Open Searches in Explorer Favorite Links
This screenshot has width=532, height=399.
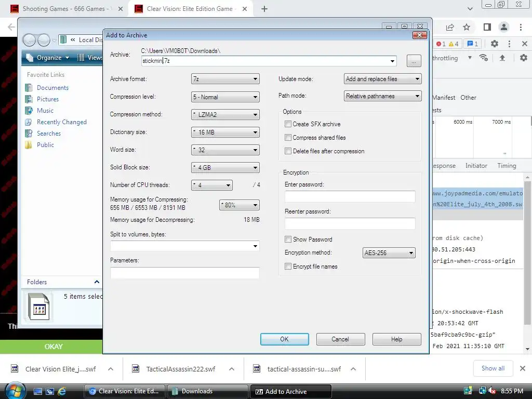(48, 134)
